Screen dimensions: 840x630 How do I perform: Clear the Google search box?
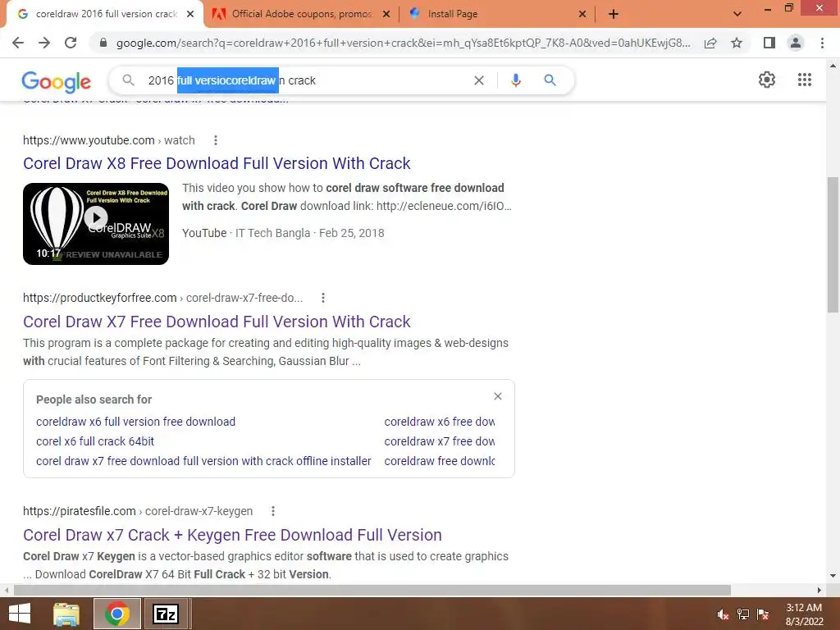[x=479, y=80]
